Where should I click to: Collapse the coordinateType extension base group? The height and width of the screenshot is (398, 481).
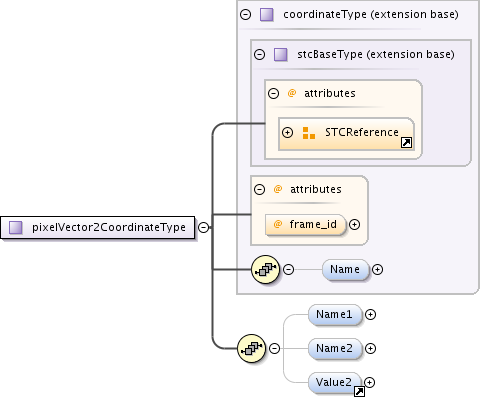click(246, 15)
